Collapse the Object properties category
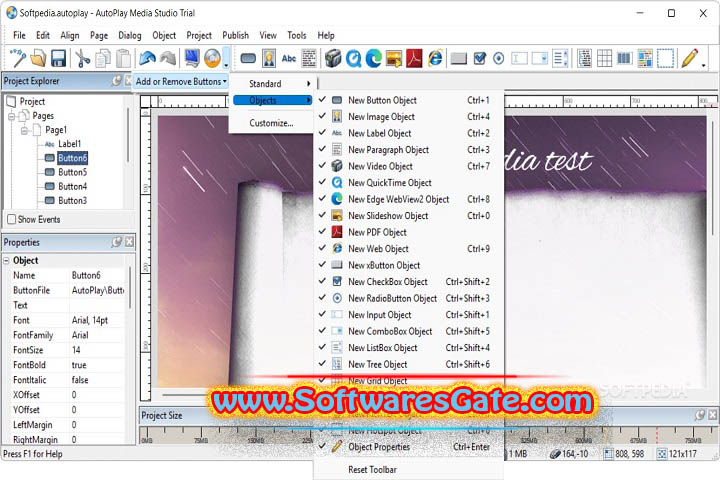 click(x=6, y=260)
